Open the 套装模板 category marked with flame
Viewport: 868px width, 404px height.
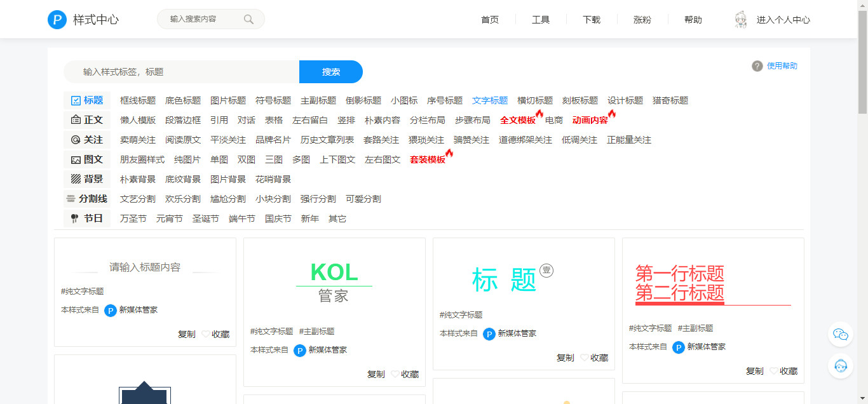[428, 159]
